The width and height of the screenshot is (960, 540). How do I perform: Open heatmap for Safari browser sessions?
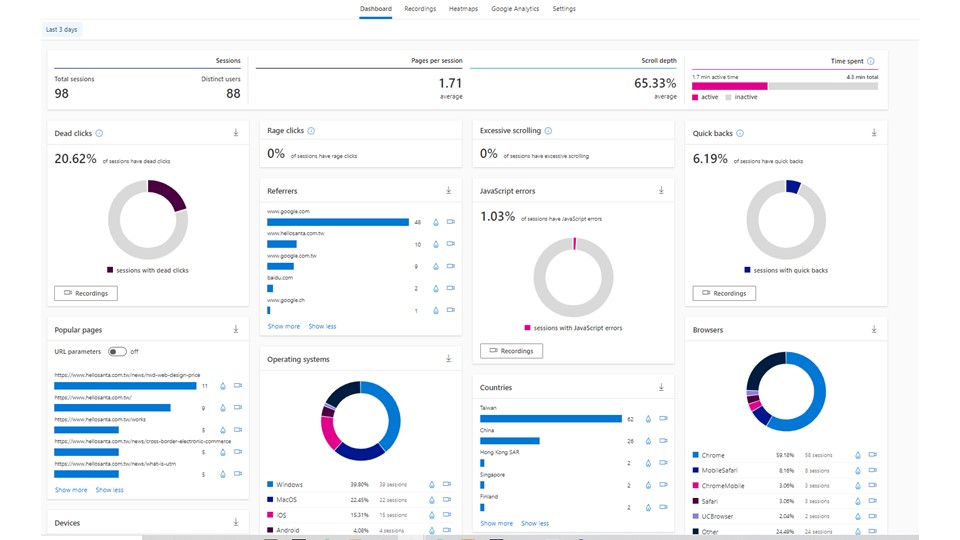point(858,501)
